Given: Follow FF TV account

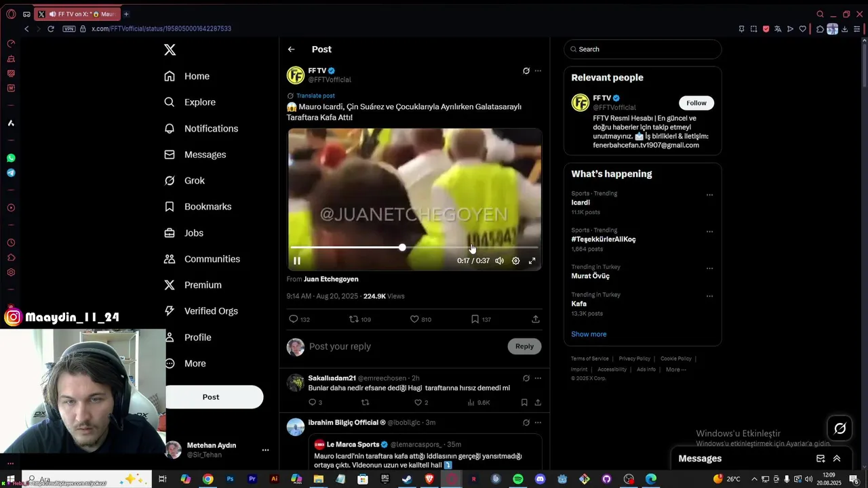Looking at the screenshot, I should pyautogui.click(x=696, y=103).
